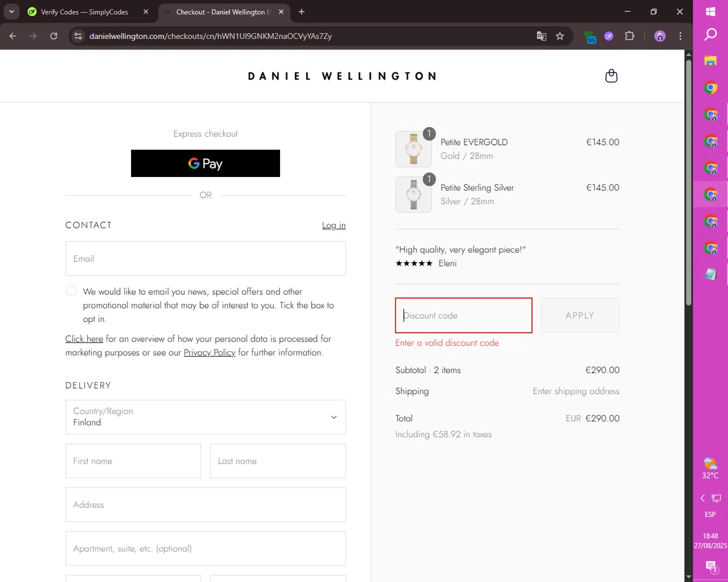Open Windows search magnifier
This screenshot has width=728, height=582.
tap(711, 34)
